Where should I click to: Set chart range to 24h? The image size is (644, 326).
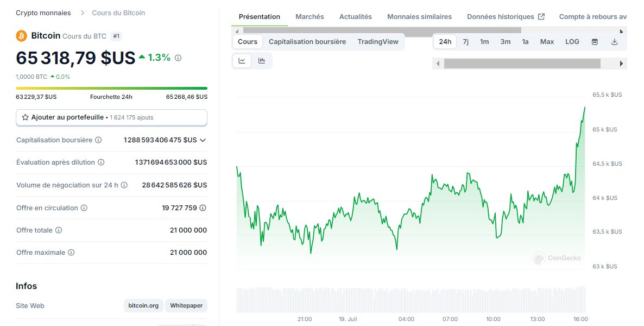(x=445, y=41)
